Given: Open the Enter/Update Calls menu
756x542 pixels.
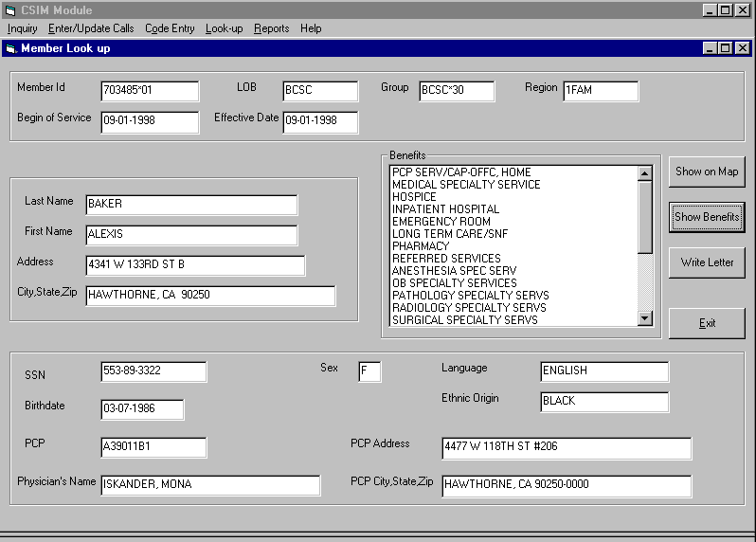Looking at the screenshot, I should [x=91, y=28].
